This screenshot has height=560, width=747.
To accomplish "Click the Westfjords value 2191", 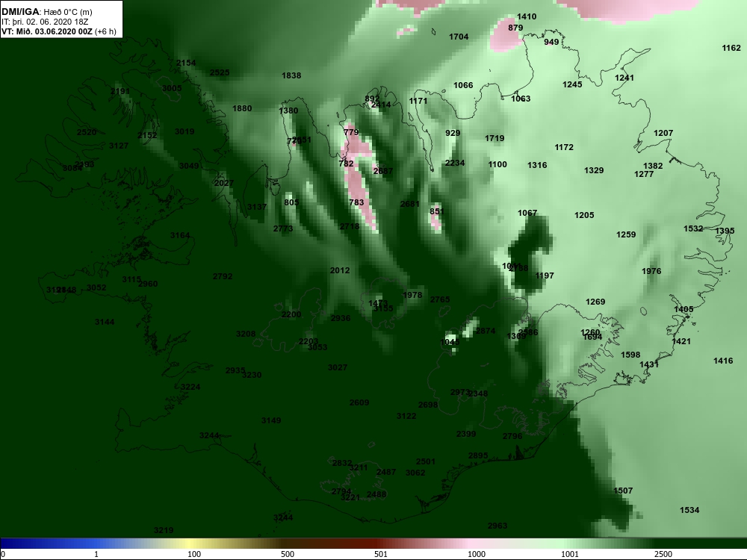I will 120,91.
